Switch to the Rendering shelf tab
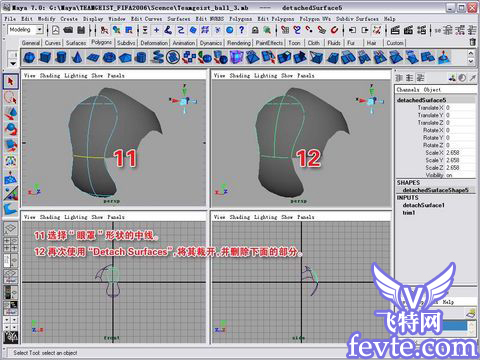The height and width of the screenshot is (360, 480). 239,43
